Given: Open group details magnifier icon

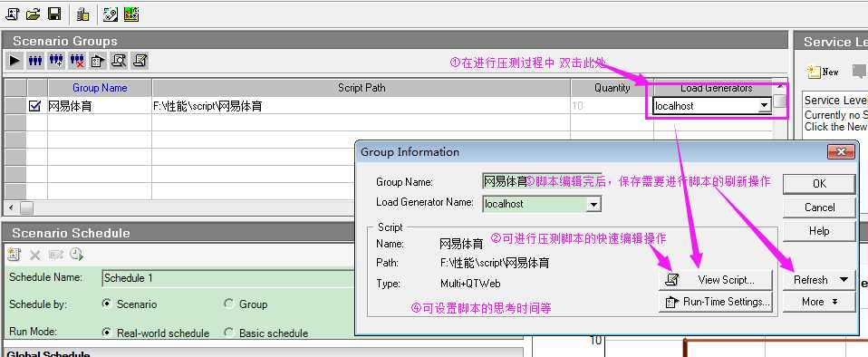Looking at the screenshot, I should point(119,61).
